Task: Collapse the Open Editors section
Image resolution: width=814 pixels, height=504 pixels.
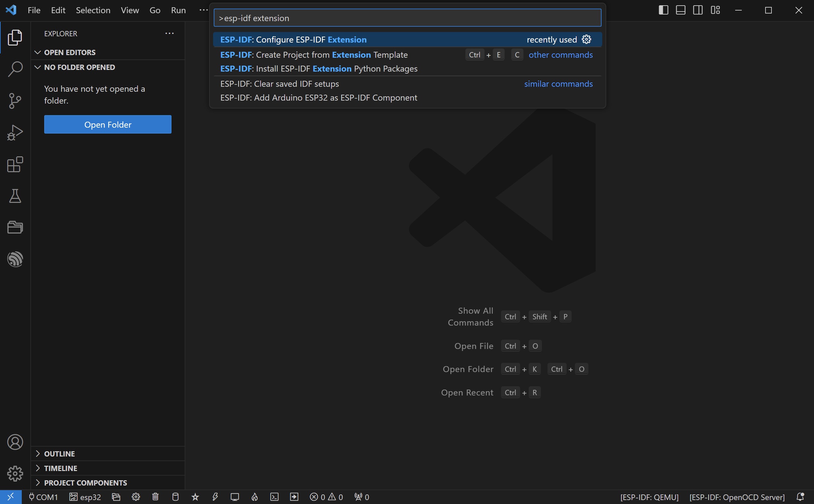Action: tap(108, 52)
